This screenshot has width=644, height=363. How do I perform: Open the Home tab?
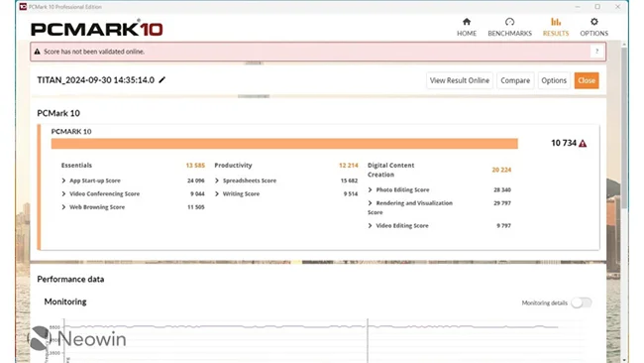pos(467,27)
